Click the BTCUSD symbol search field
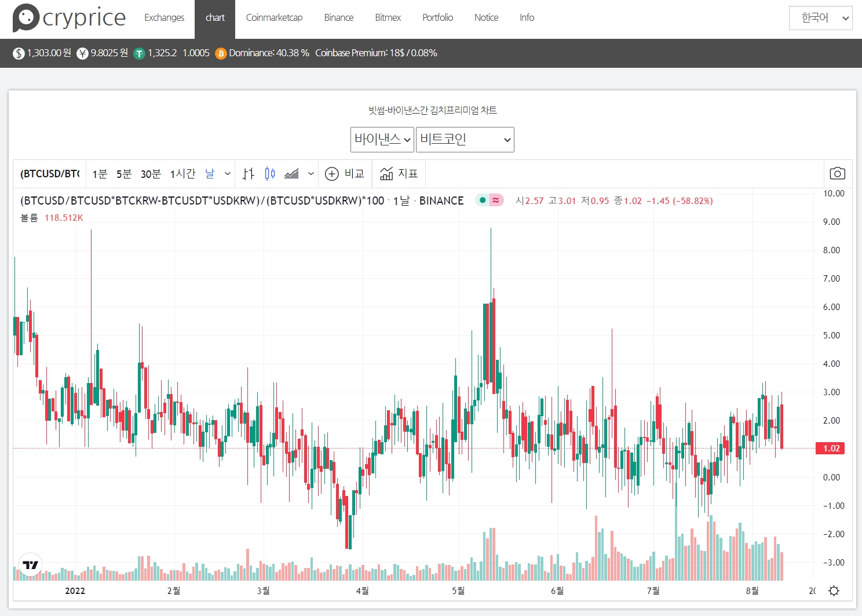This screenshot has width=862, height=616. 50,174
